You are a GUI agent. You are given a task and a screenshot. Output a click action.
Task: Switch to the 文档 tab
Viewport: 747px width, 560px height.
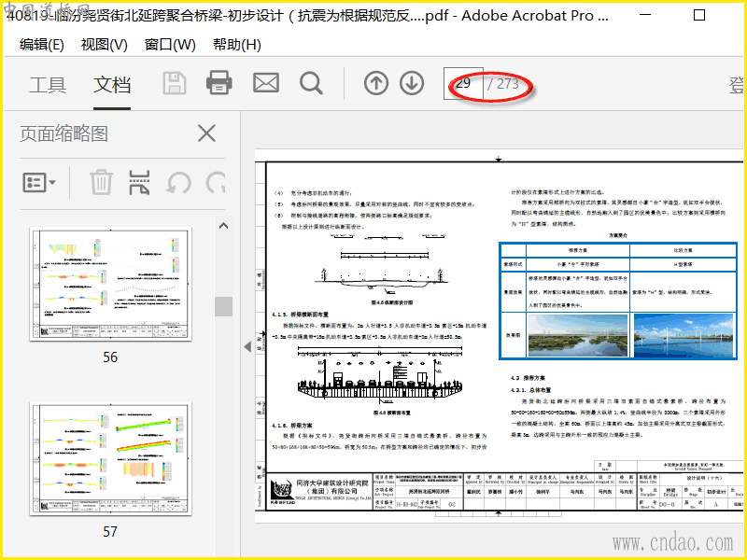[x=112, y=85]
